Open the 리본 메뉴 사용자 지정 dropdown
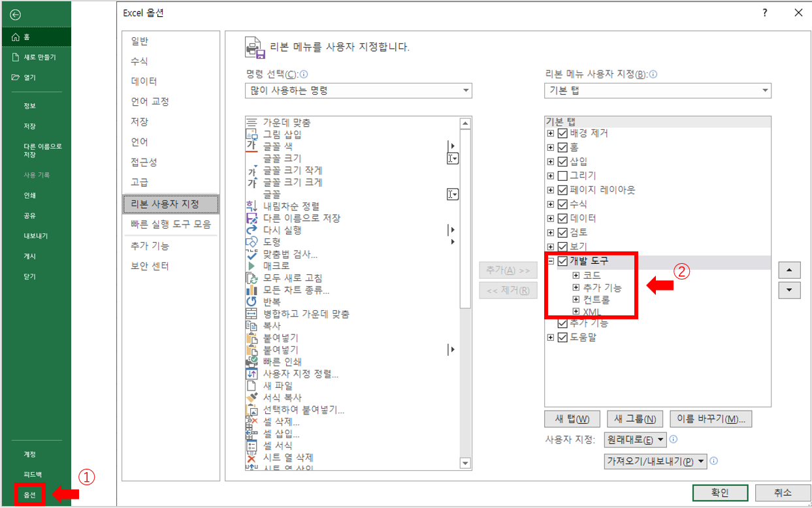Screen dimensions: 812x508 (658, 91)
